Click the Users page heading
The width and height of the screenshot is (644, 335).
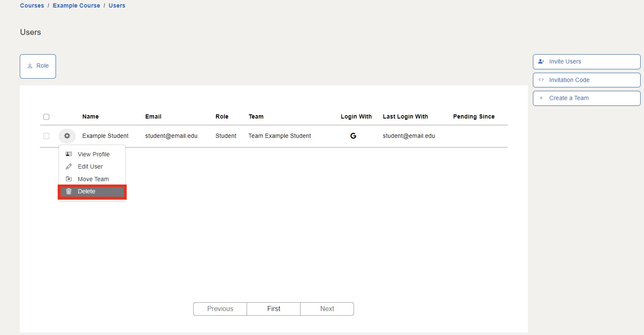pyautogui.click(x=30, y=32)
